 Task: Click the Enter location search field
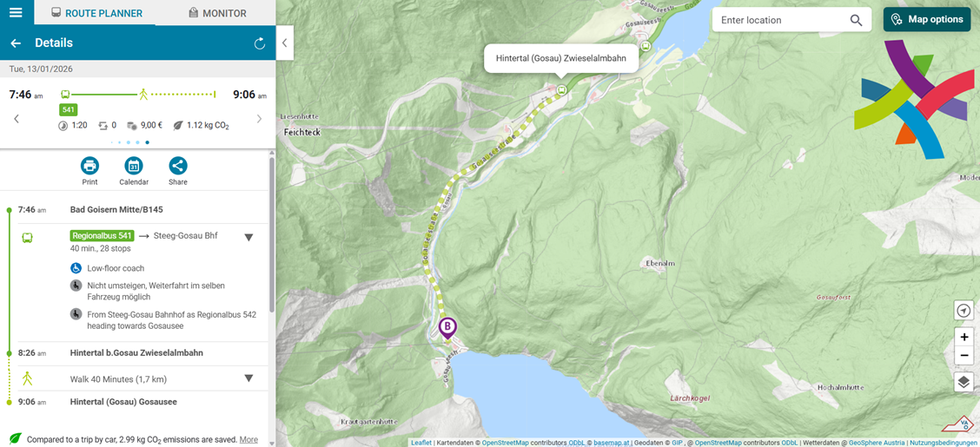[781, 20]
